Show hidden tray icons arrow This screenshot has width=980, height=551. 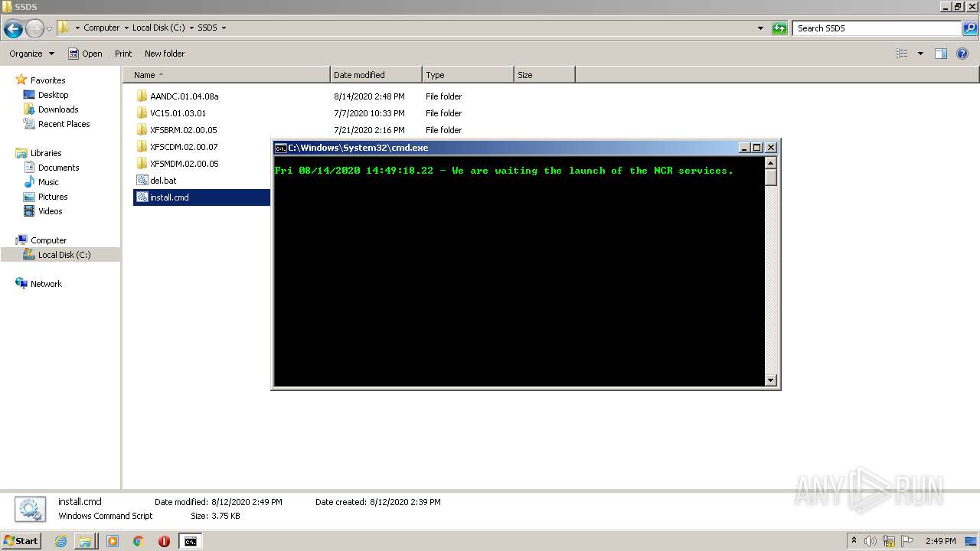coord(854,540)
